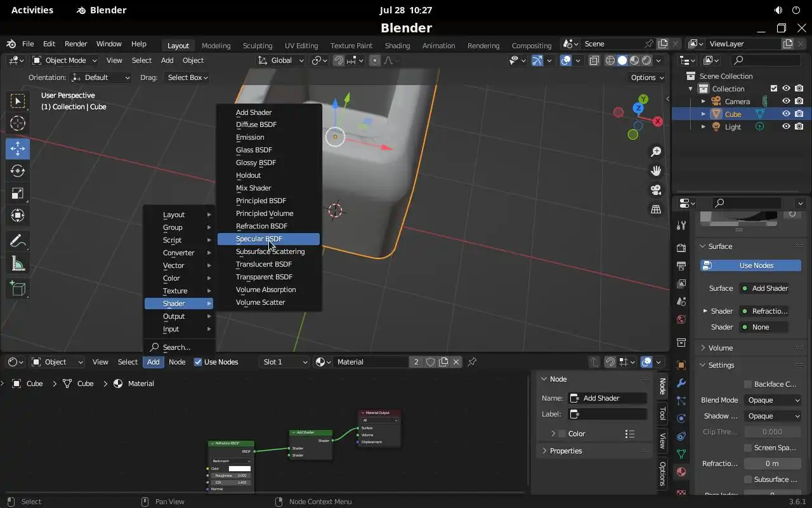This screenshot has width=812, height=508.
Task: Toggle the Subsurface Translucency checkbox
Action: [x=748, y=479]
